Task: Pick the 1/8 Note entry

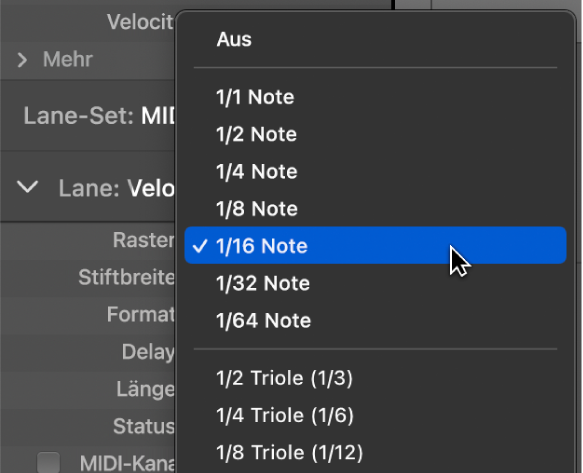Action: pyautogui.click(x=375, y=209)
